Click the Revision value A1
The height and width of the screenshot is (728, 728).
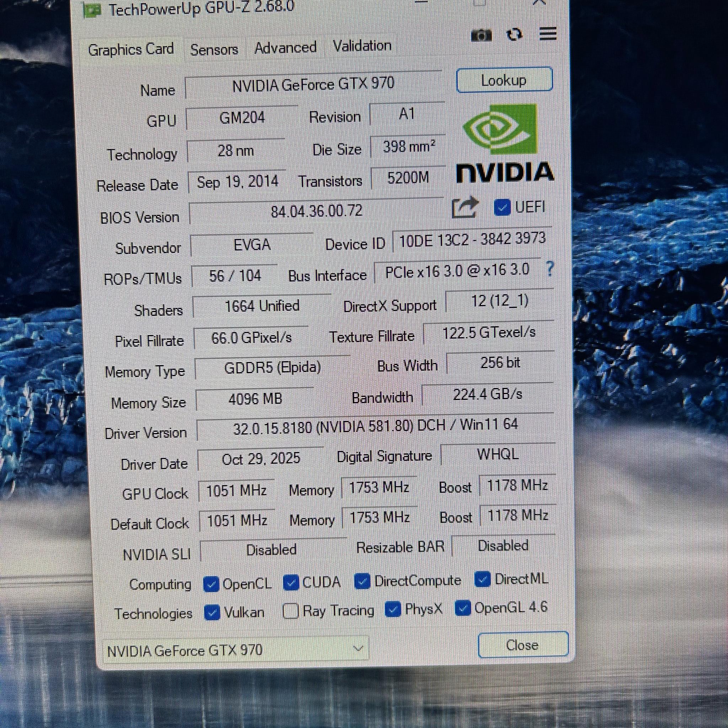pos(407,114)
